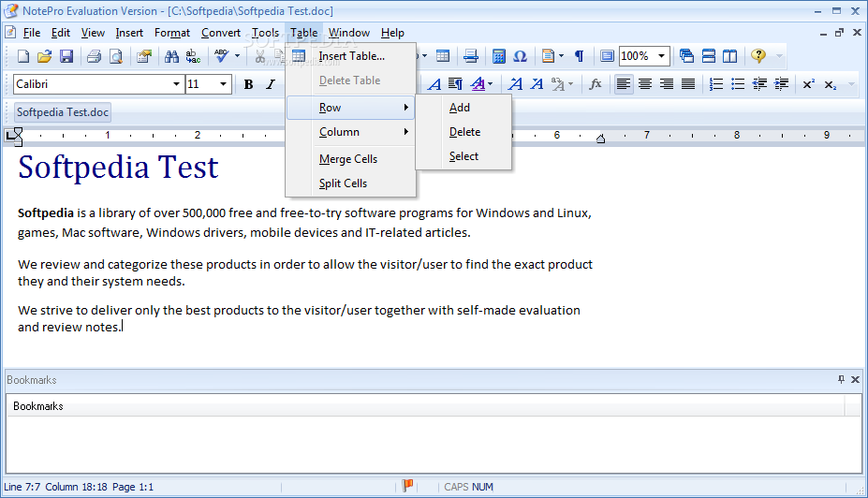Open paragraph formatting icon
This screenshot has height=498, width=868.
click(456, 84)
